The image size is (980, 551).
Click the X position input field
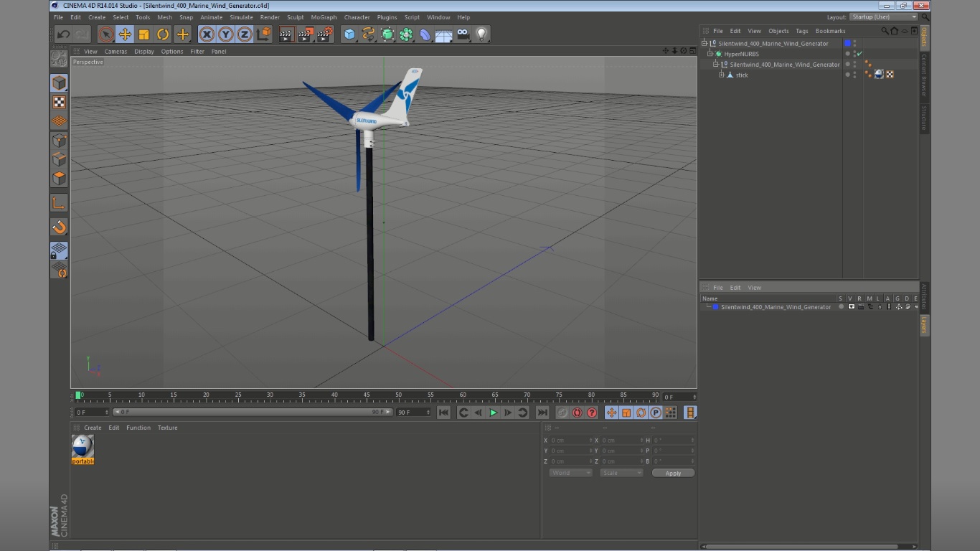(x=570, y=441)
